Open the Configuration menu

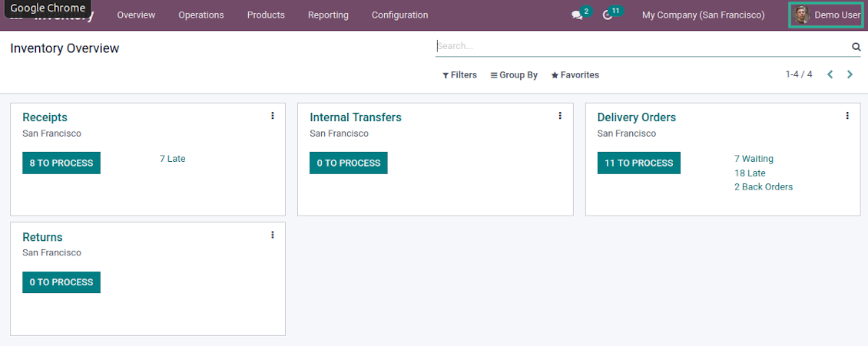399,15
